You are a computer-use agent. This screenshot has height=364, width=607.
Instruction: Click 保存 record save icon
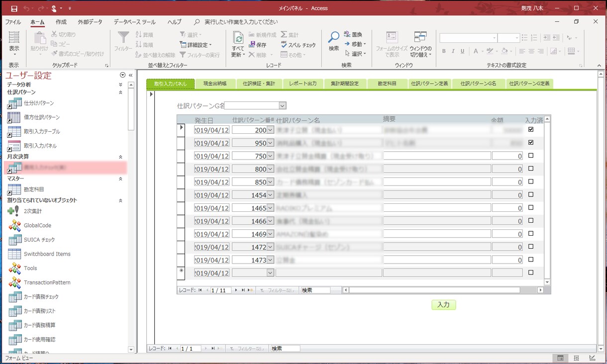coord(258,45)
